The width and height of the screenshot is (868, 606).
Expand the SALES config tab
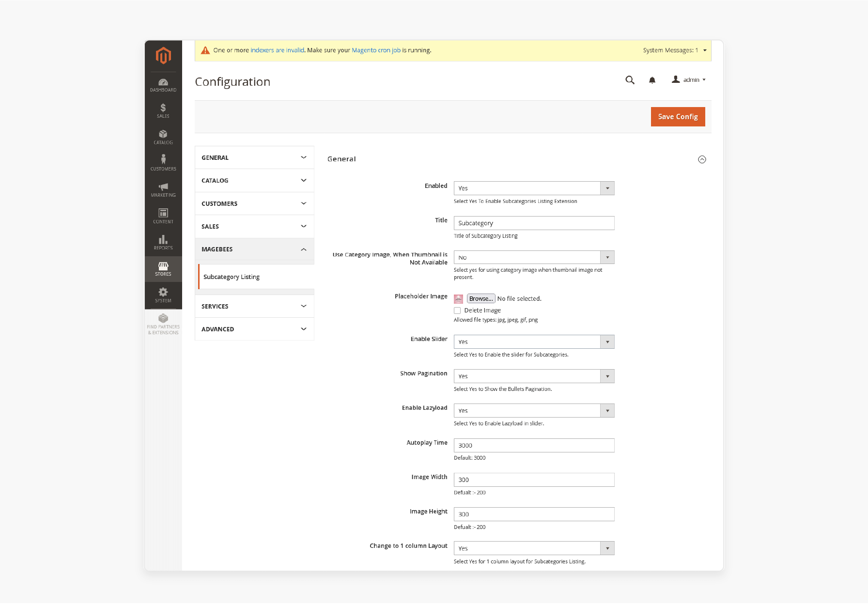[x=254, y=226]
